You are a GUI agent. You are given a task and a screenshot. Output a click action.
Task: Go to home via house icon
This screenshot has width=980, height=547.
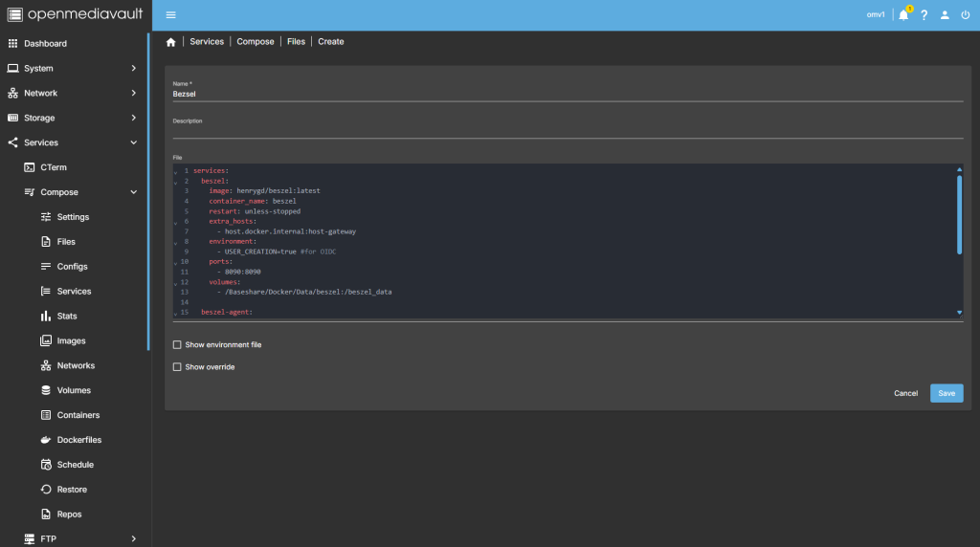171,42
